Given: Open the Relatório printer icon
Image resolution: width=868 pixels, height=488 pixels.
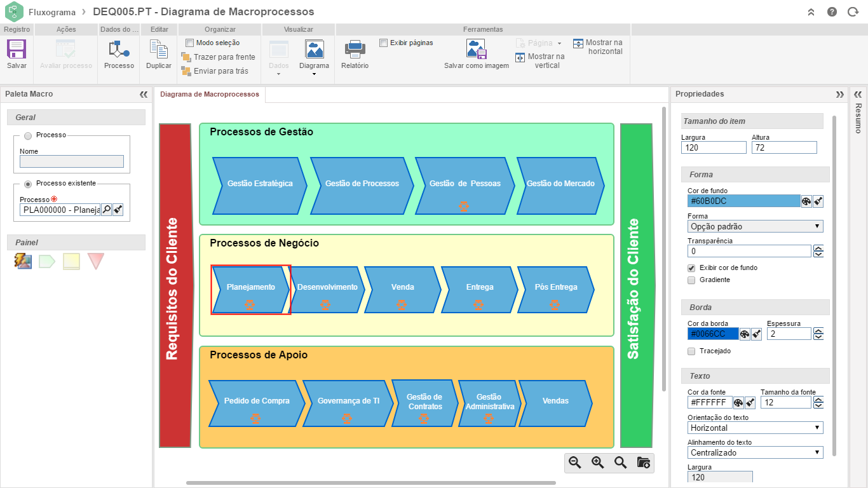Looking at the screenshot, I should coord(355,50).
